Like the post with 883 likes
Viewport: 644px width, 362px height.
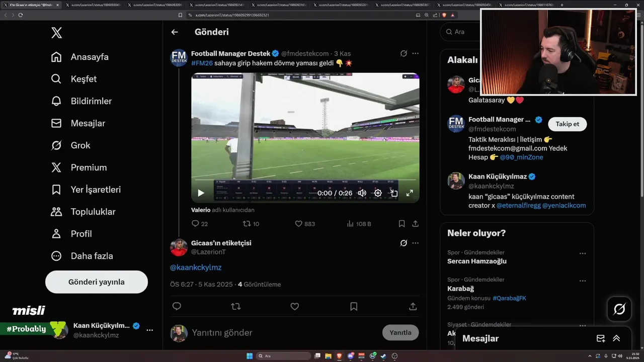pos(305,224)
